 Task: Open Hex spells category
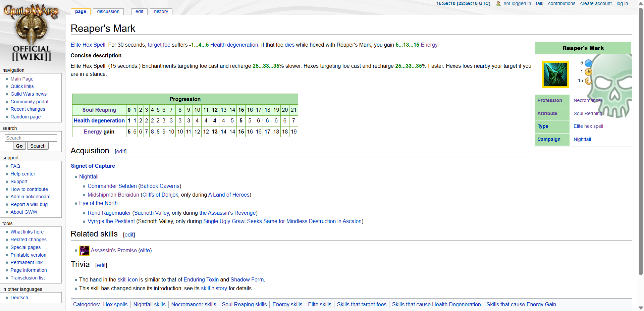(x=115, y=305)
